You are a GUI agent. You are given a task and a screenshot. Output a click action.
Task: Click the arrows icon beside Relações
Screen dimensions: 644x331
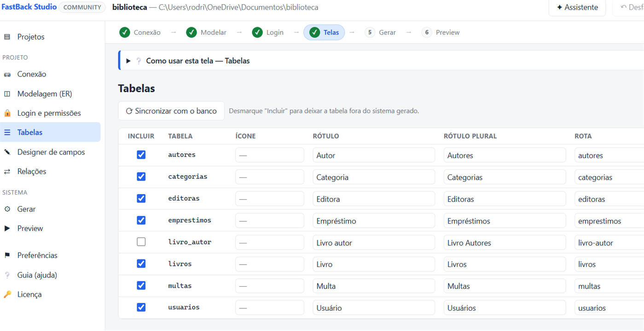point(7,171)
